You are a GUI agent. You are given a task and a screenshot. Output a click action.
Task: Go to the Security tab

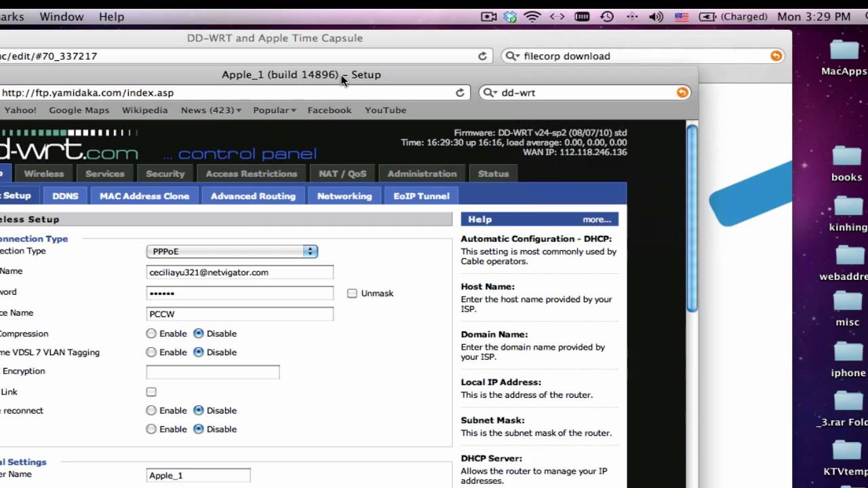tap(165, 174)
